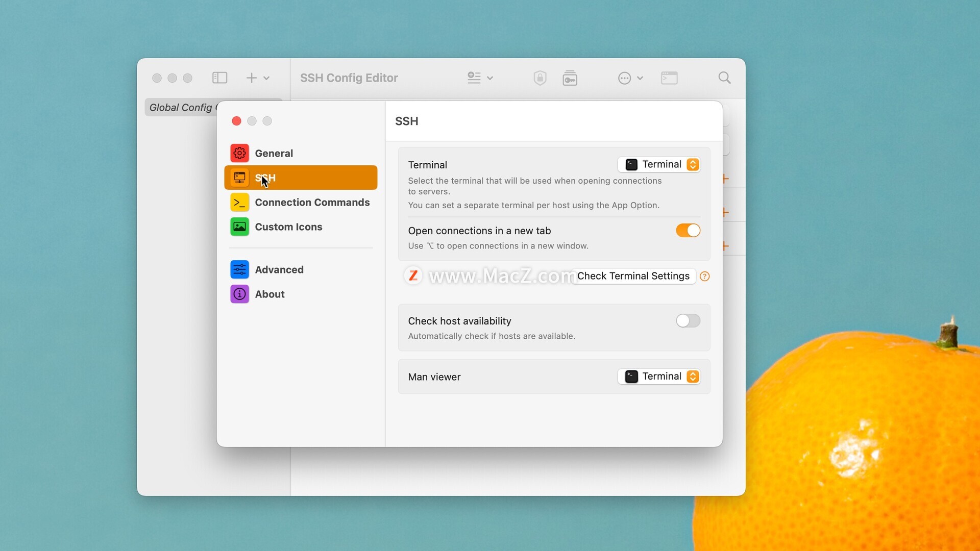
Task: Click the plus add button in main toolbar
Action: (x=251, y=78)
